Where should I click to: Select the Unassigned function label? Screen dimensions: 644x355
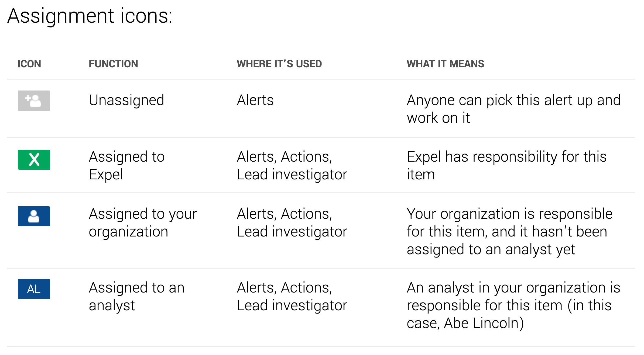[x=126, y=100]
